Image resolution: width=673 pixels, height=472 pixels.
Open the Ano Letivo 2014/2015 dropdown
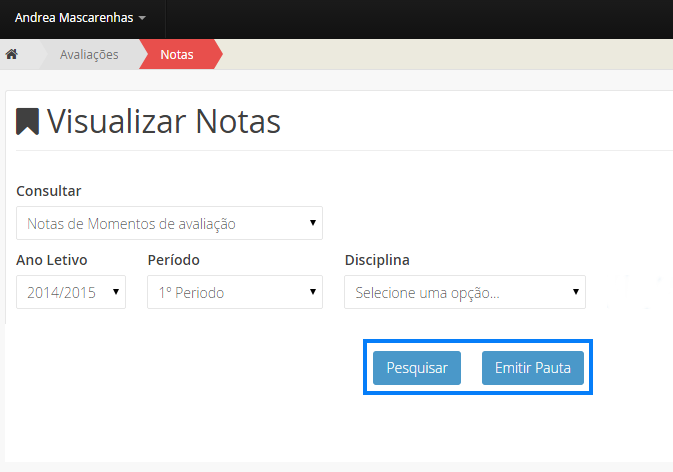tap(70, 292)
